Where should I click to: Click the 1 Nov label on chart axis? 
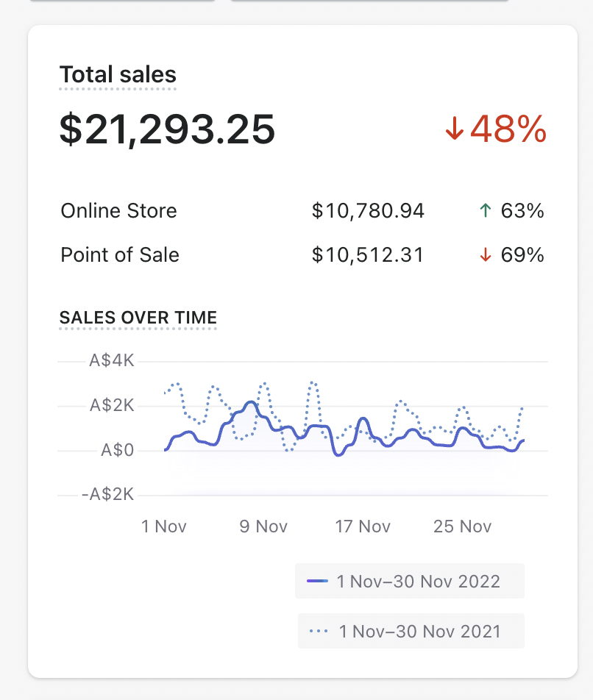pos(164,526)
